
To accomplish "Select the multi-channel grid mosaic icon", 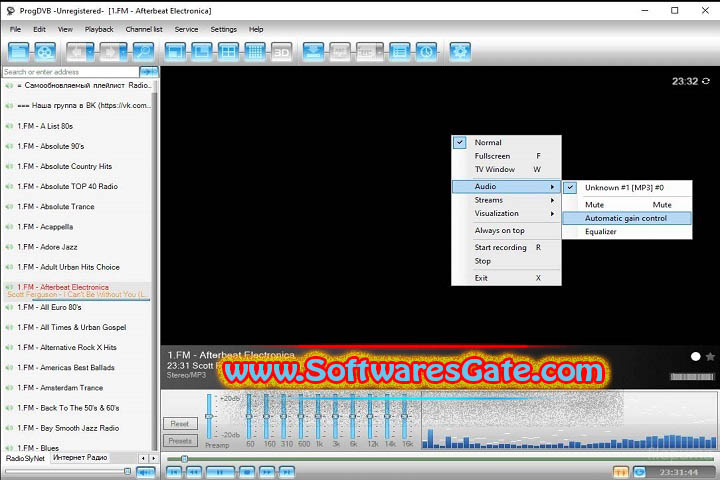I will (x=255, y=52).
